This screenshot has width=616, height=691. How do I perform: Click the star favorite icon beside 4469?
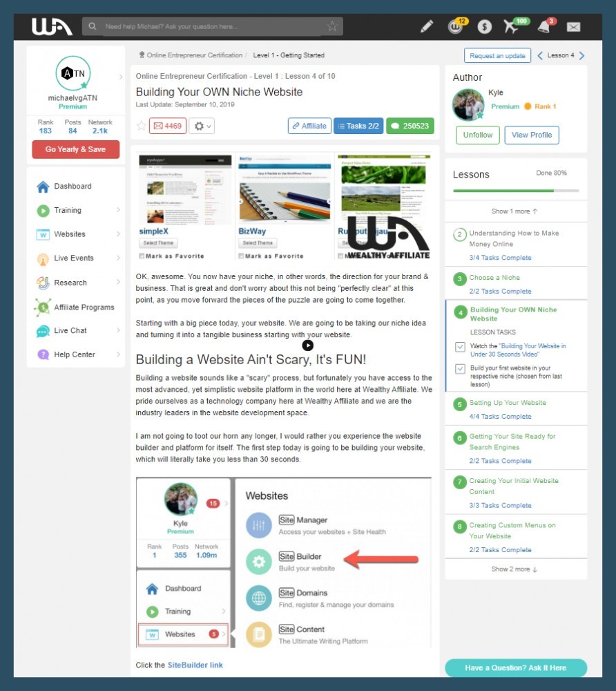click(x=142, y=126)
